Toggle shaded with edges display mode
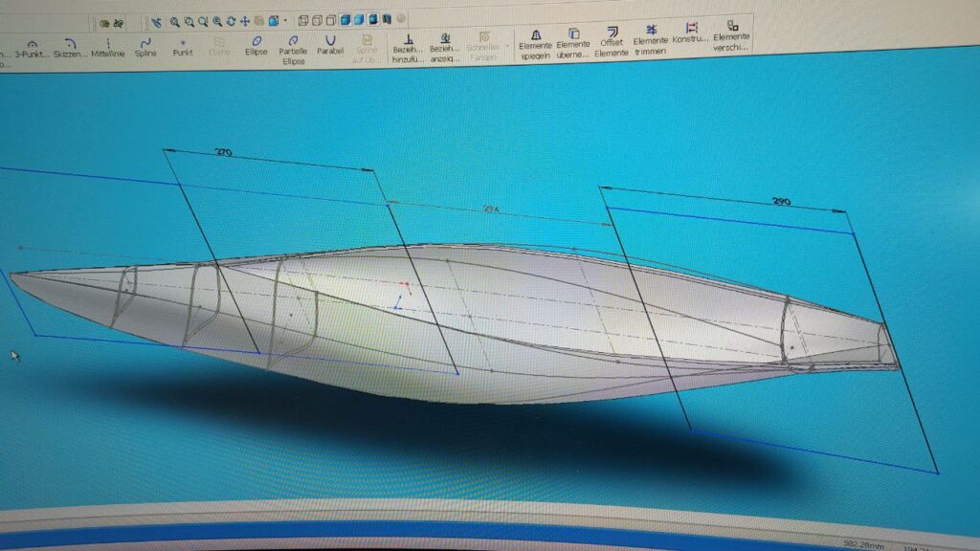Image resolution: width=980 pixels, height=551 pixels. click(x=345, y=20)
